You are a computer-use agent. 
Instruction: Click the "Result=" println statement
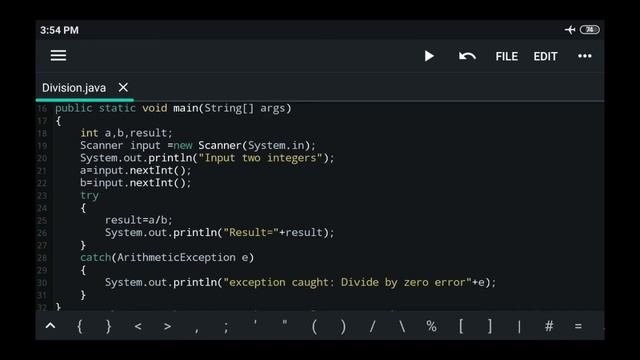click(220, 233)
